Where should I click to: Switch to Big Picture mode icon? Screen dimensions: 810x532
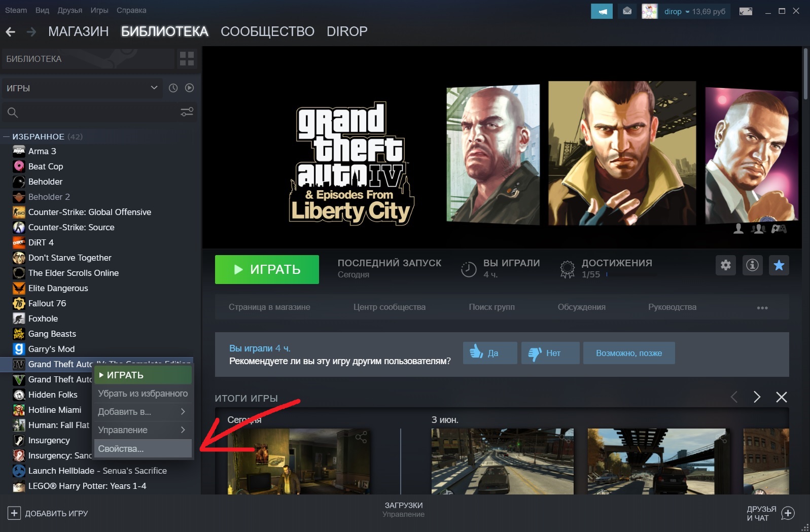(746, 11)
